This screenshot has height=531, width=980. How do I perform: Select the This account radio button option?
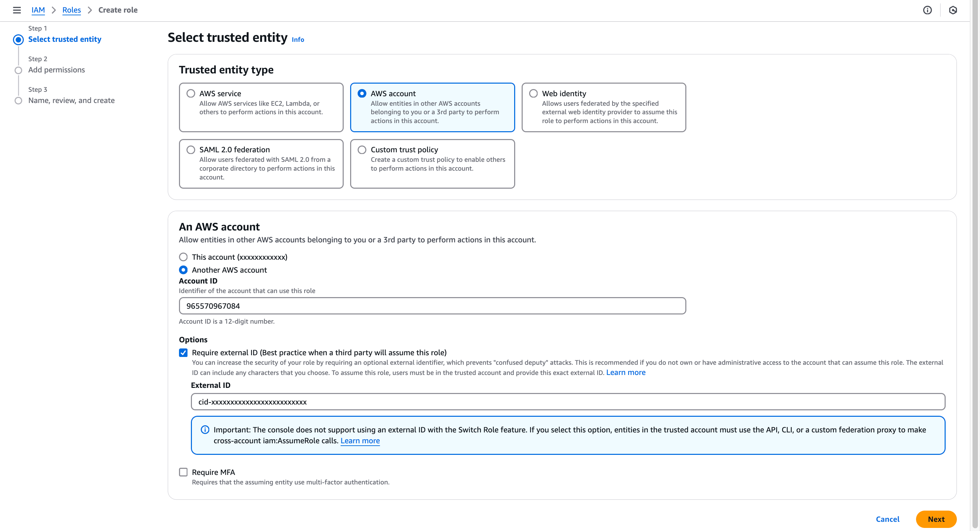(x=183, y=256)
